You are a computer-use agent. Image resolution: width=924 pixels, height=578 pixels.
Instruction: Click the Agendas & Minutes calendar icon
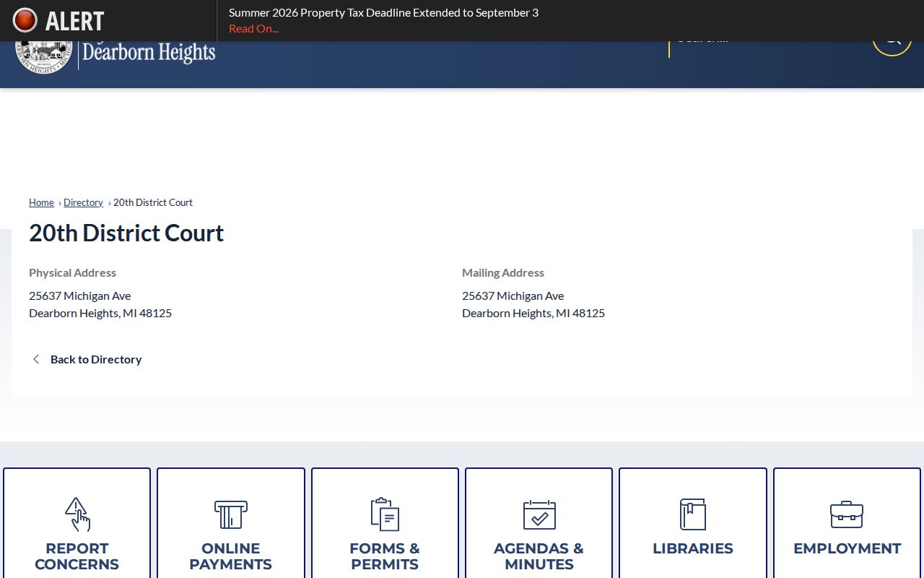[x=539, y=514]
